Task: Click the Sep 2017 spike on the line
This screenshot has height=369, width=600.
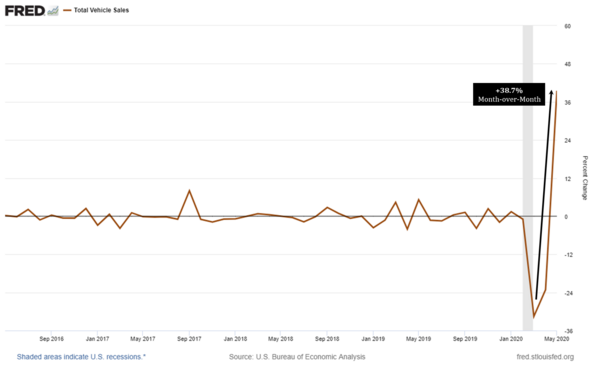Action: pyautogui.click(x=189, y=190)
